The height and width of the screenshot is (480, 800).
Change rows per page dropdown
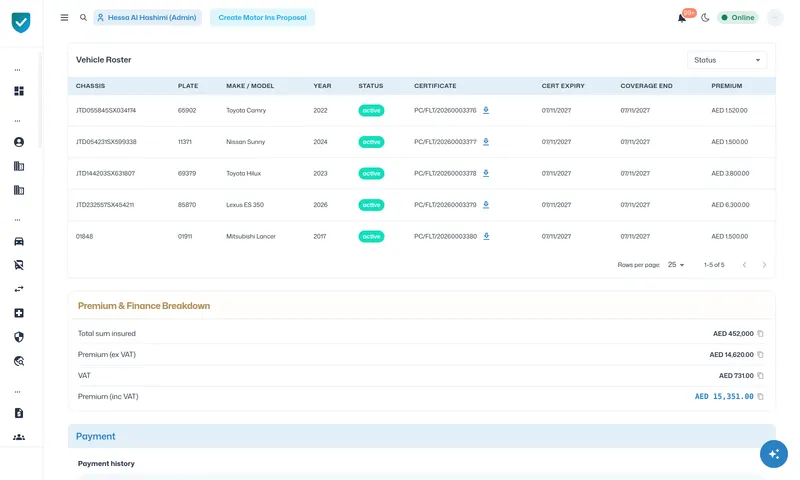pos(676,265)
